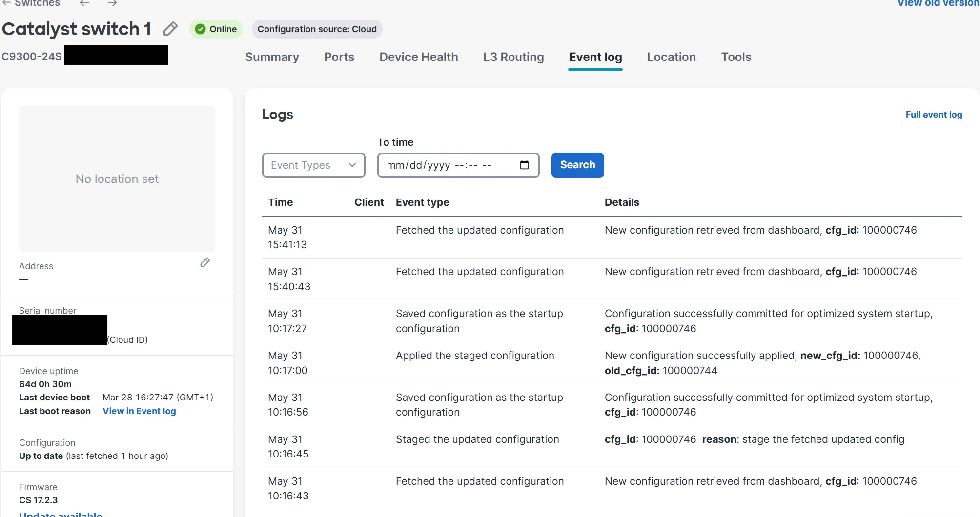Click the 'reason: stage the fetched updated config' details
This screenshot has height=517, width=980.
[803, 439]
